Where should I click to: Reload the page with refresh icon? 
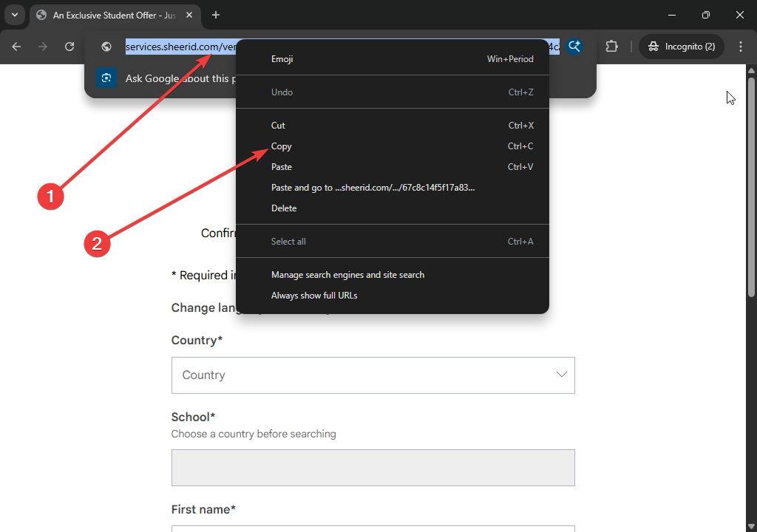pos(69,47)
